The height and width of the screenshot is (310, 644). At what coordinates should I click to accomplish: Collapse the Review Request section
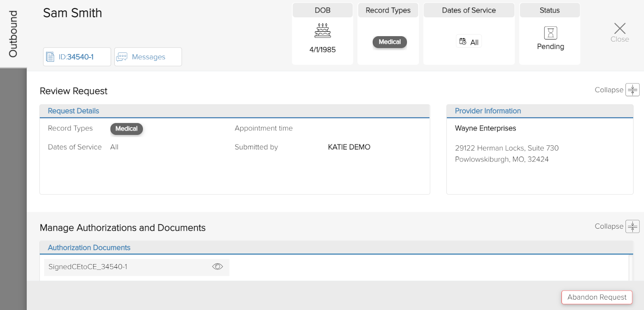coord(633,90)
